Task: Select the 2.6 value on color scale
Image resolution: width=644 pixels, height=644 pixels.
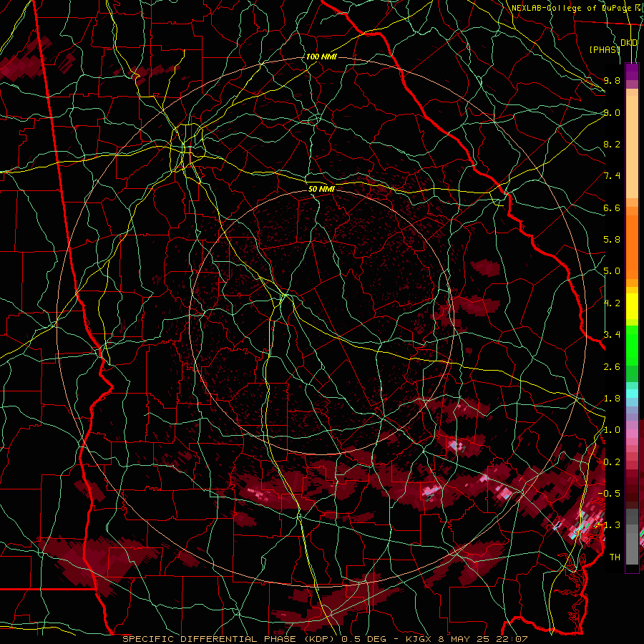Action: click(x=612, y=367)
